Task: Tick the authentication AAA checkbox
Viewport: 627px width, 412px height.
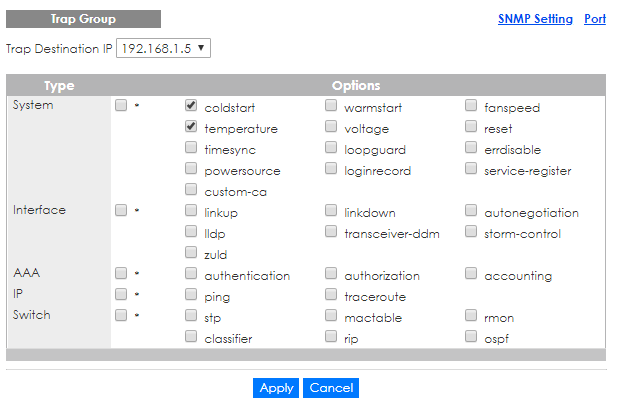Action: tap(191, 275)
